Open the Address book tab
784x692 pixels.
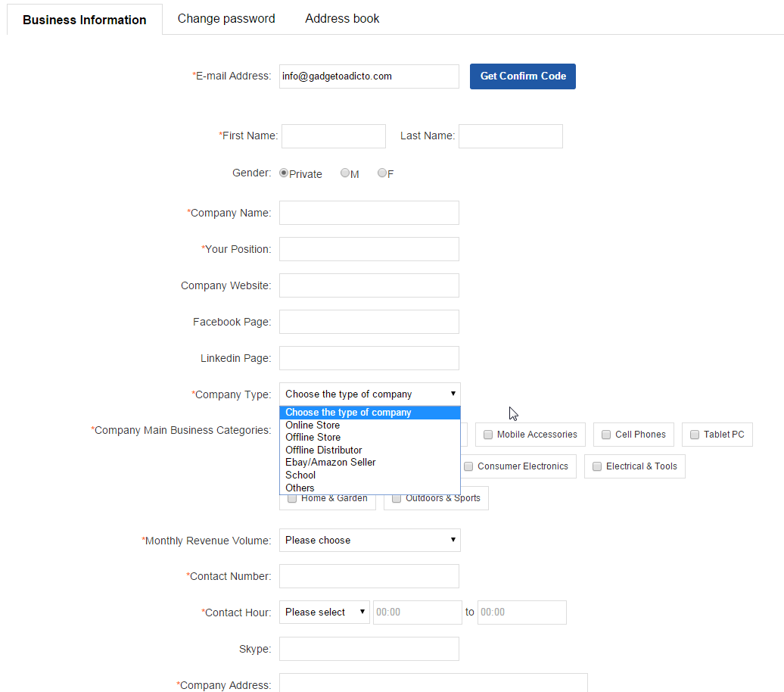(342, 19)
